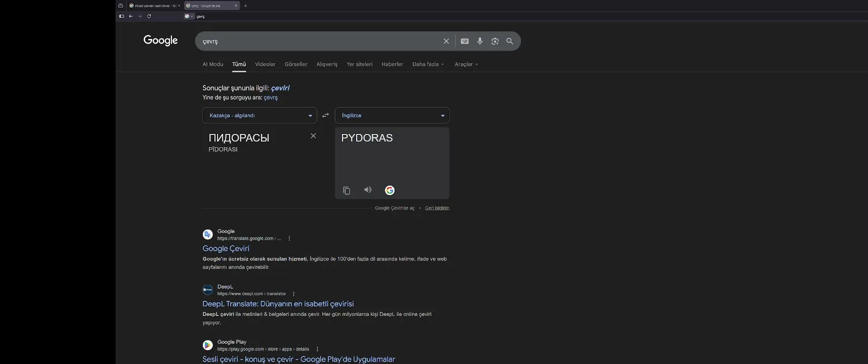The width and height of the screenshot is (868, 364).
Task: Click the Google Translate favicon in results
Action: click(x=208, y=235)
